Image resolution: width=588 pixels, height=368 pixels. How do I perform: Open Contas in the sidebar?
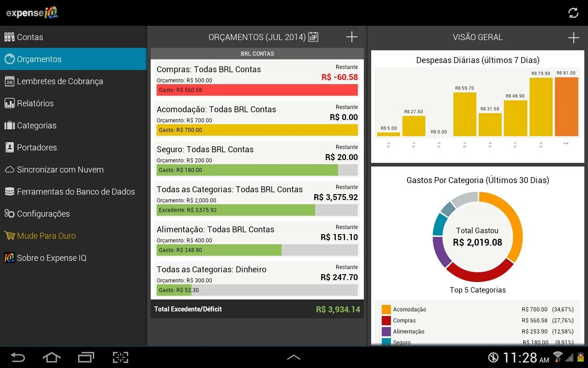coord(73,37)
